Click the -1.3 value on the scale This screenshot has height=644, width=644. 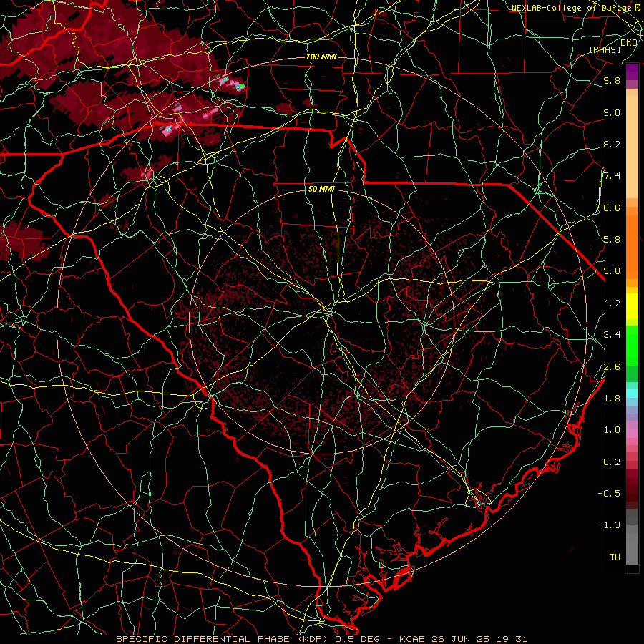(x=609, y=525)
